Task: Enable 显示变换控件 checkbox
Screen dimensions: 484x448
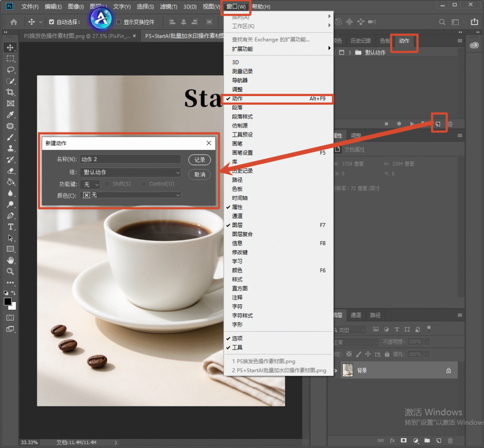Action: [119, 22]
